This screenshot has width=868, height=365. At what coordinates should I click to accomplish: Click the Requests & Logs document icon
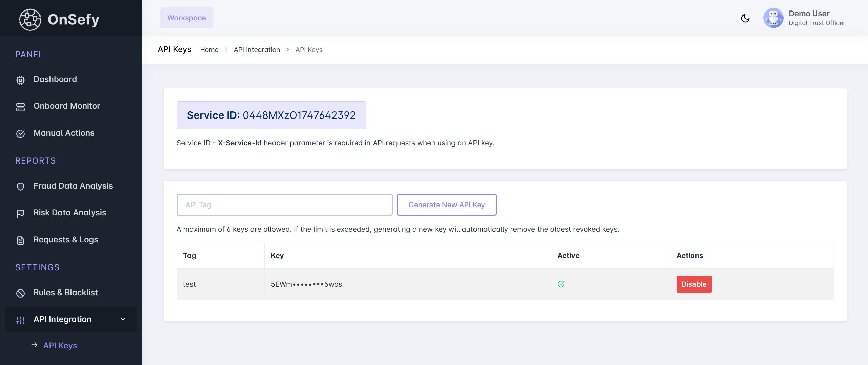tap(20, 240)
